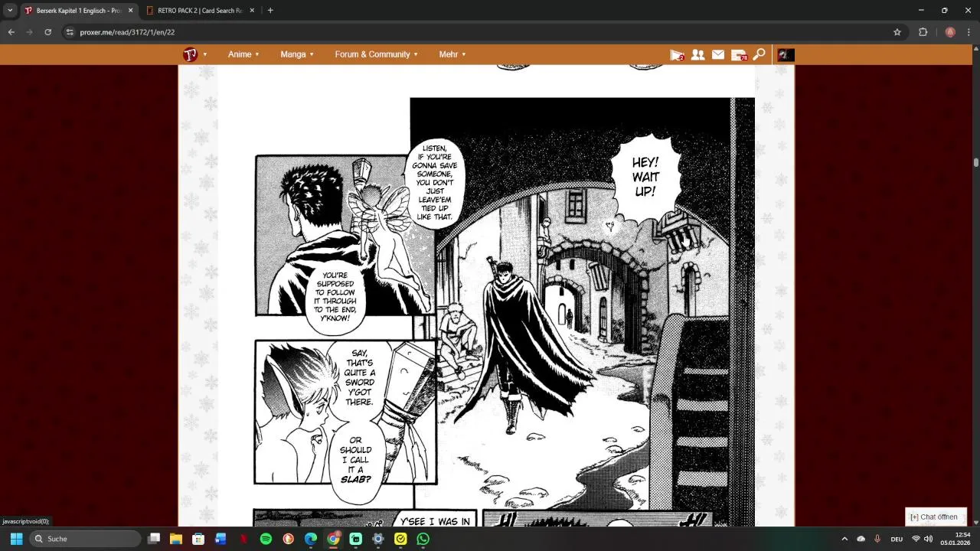The image size is (980, 551).
Task: Open the clock showing 12:54 05.01.2026
Action: coord(956,539)
